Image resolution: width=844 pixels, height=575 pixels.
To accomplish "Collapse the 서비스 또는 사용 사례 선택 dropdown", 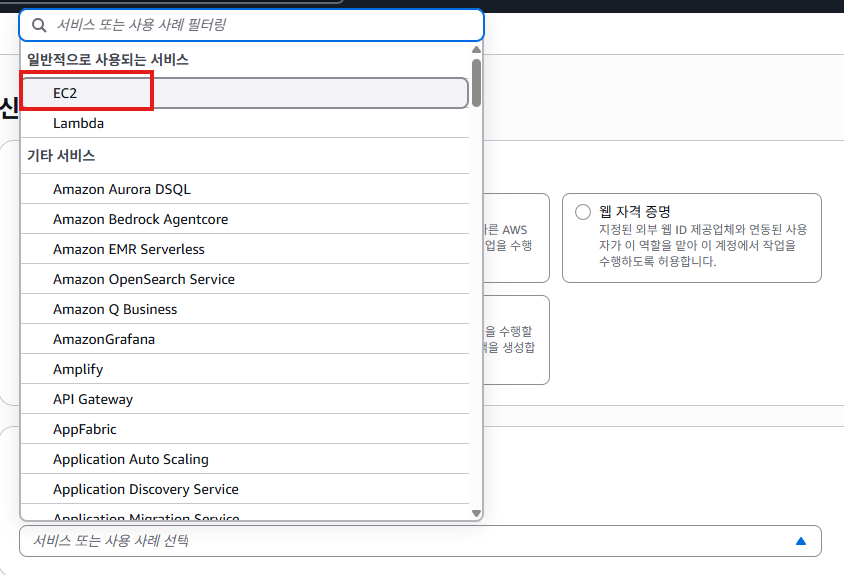I will click(x=420, y=541).
